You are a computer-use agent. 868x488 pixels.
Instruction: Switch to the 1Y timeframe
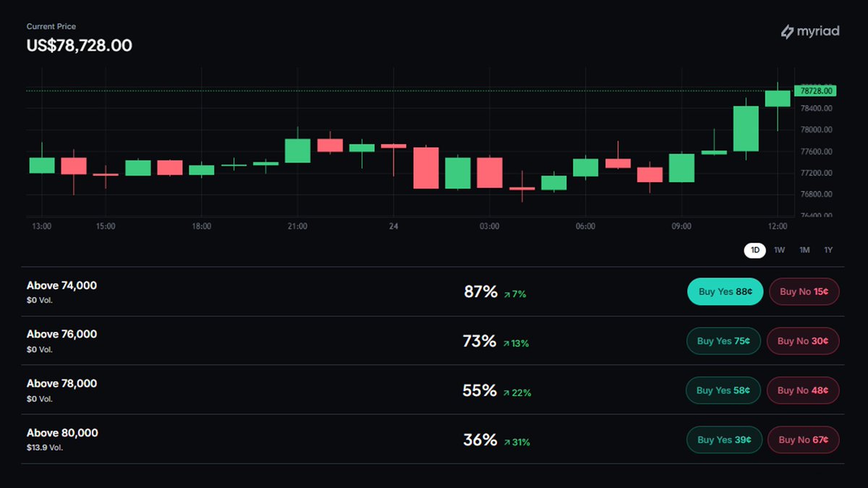[x=828, y=250]
